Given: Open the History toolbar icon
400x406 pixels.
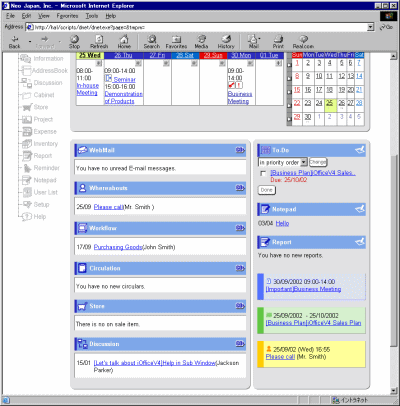Looking at the screenshot, I should pos(226,42).
